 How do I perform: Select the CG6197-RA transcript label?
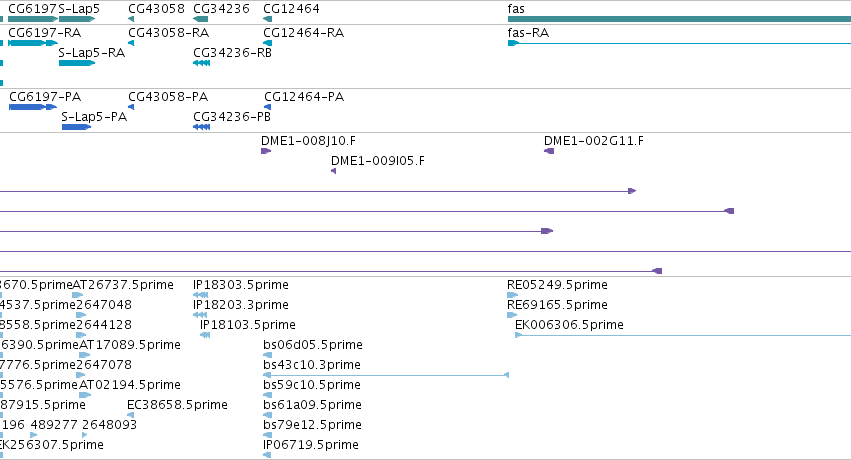pos(45,33)
